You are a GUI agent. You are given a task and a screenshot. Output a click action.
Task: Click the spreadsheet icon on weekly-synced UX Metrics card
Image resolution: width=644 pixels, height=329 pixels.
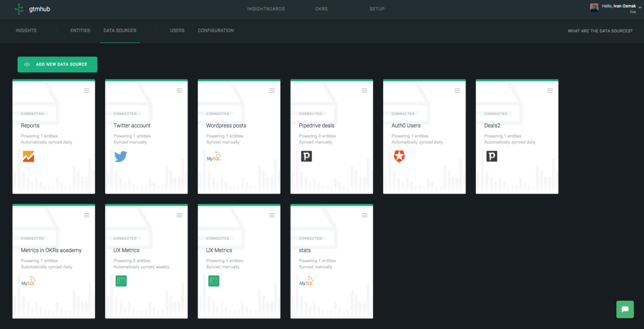(x=121, y=281)
